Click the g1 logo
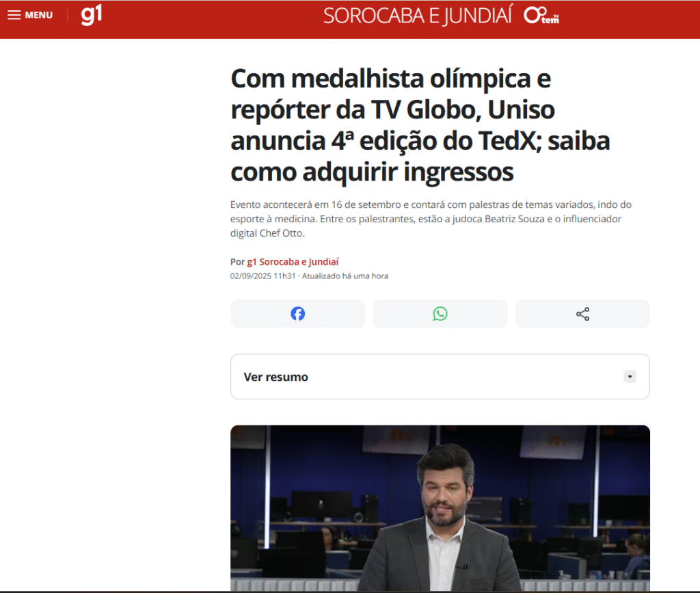The image size is (700, 593). [92, 15]
